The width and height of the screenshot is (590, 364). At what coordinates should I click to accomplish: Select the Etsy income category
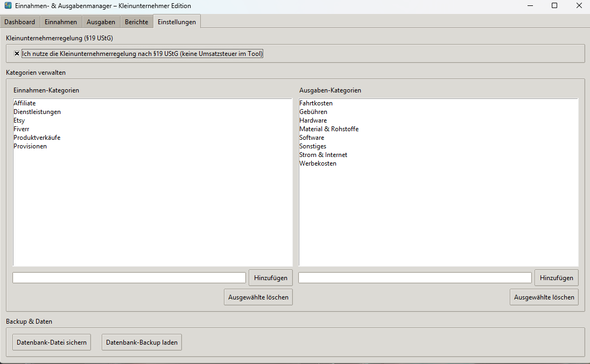(19, 120)
